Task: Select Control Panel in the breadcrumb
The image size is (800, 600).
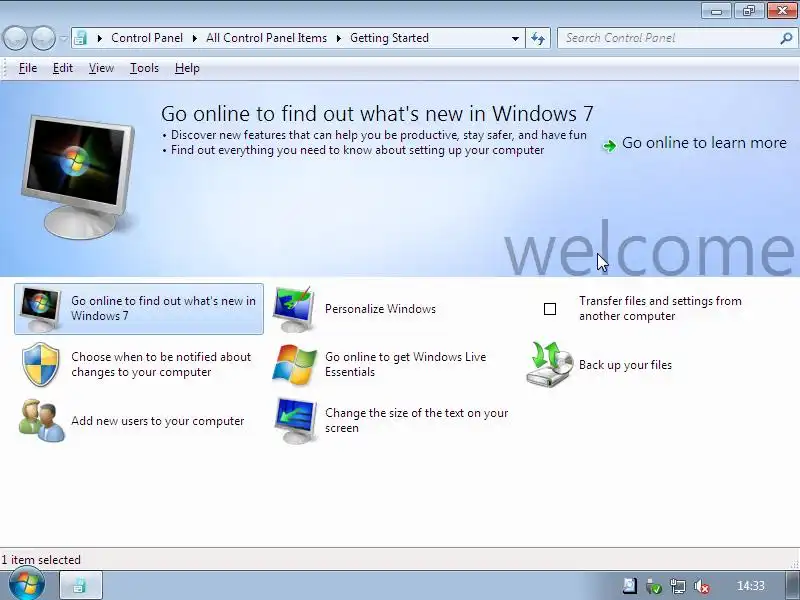Action: click(147, 38)
